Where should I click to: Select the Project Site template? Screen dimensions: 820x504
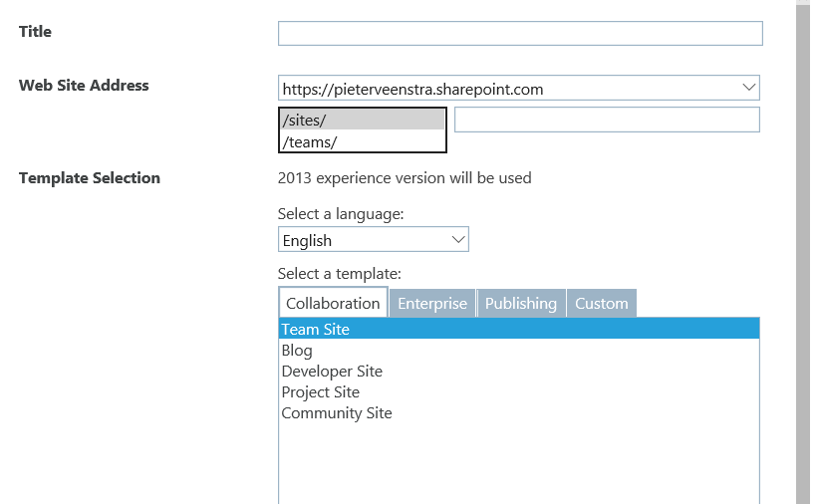click(519, 391)
